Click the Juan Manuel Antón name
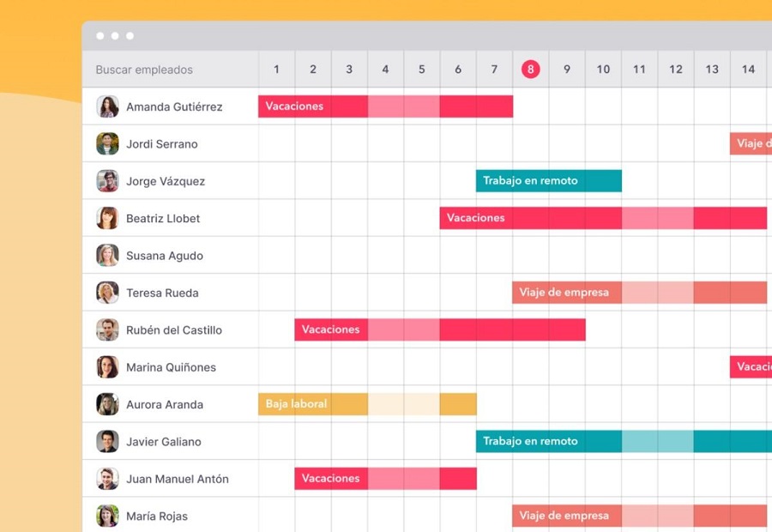 point(177,479)
